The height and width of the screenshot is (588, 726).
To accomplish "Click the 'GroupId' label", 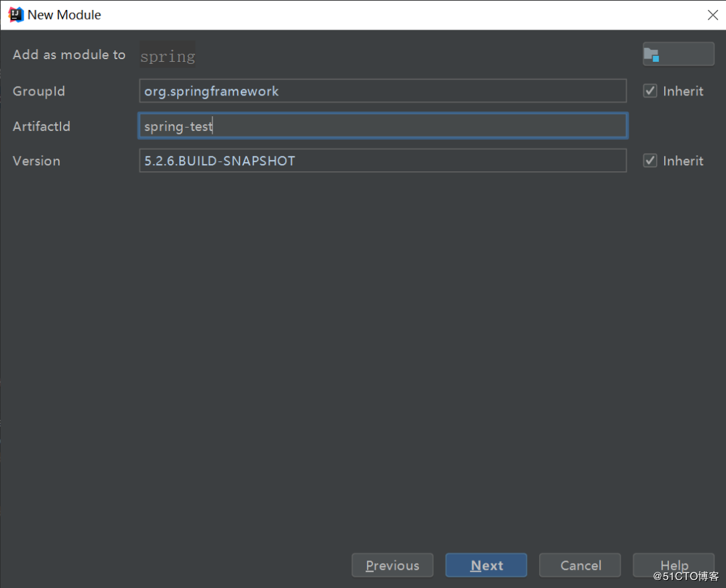I will point(39,91).
